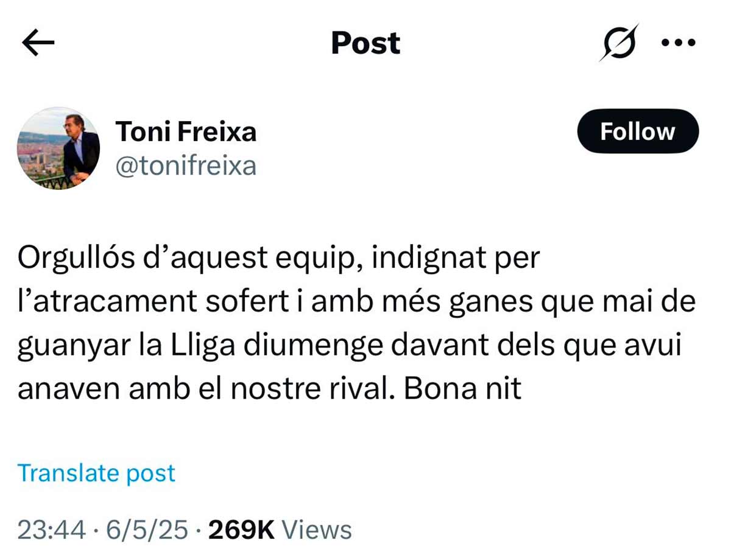Open Grok via the slashed-circle icon
Viewport: 731px width, 560px height.
(618, 43)
